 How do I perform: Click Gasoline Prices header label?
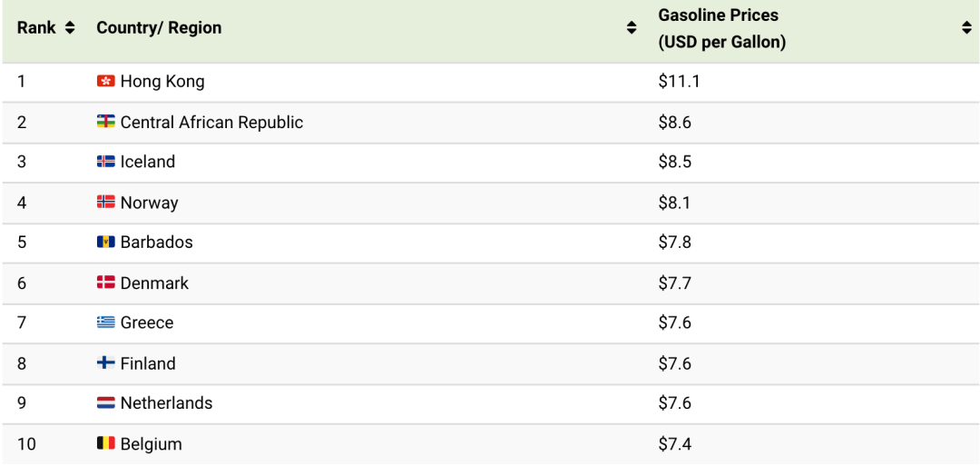tap(722, 29)
